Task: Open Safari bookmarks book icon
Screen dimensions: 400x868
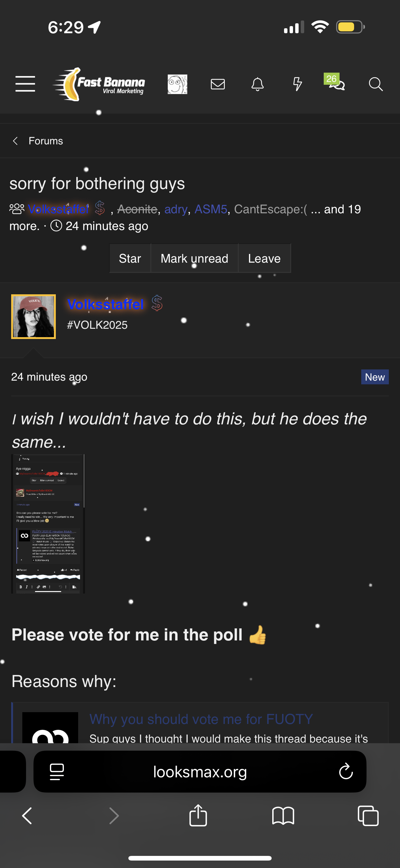Action: coord(283,816)
